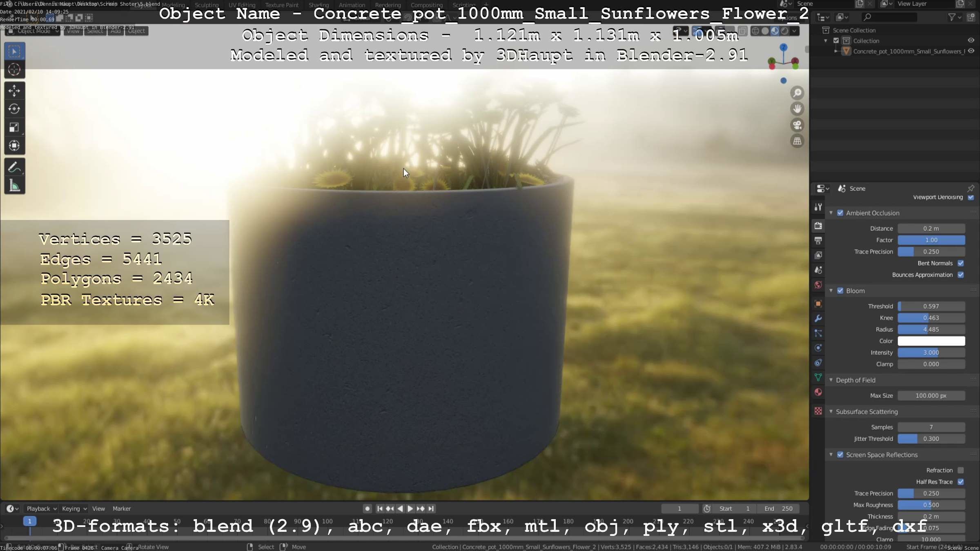Collapse the Ambient Occlusion panel
This screenshot has height=551, width=980.
pos(831,213)
